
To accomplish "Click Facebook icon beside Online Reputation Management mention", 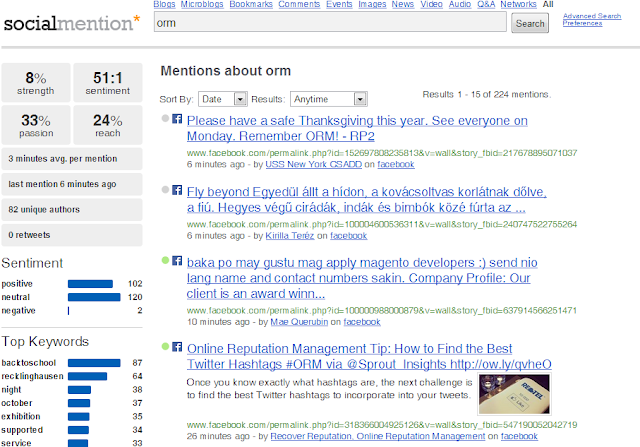I will click(x=177, y=347).
